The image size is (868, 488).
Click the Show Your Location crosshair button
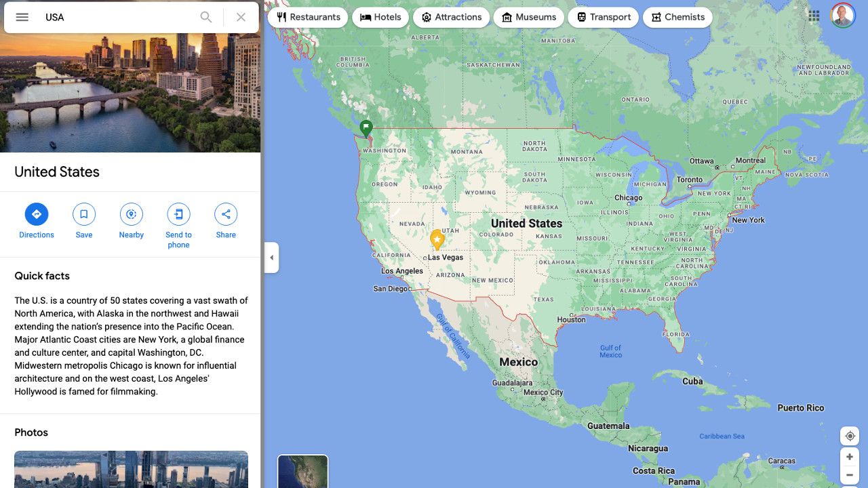pos(850,436)
